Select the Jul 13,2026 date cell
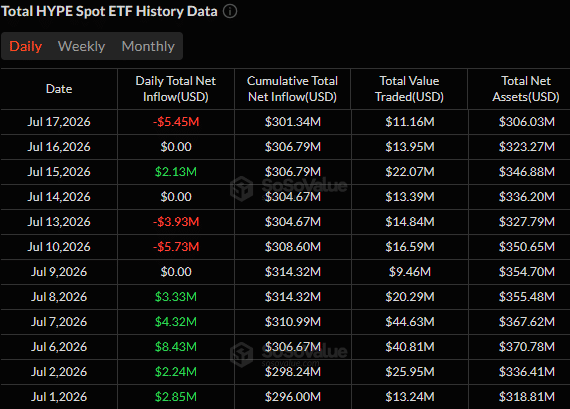 tap(59, 222)
